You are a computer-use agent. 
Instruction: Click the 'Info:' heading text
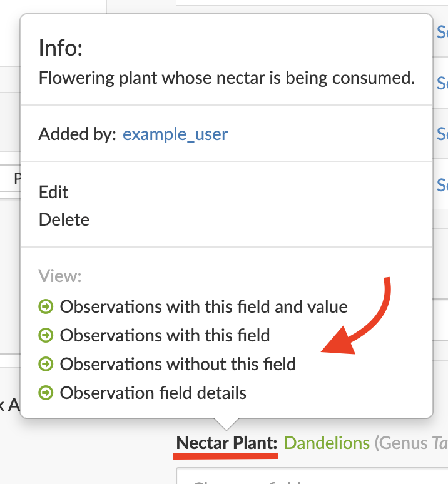click(61, 48)
